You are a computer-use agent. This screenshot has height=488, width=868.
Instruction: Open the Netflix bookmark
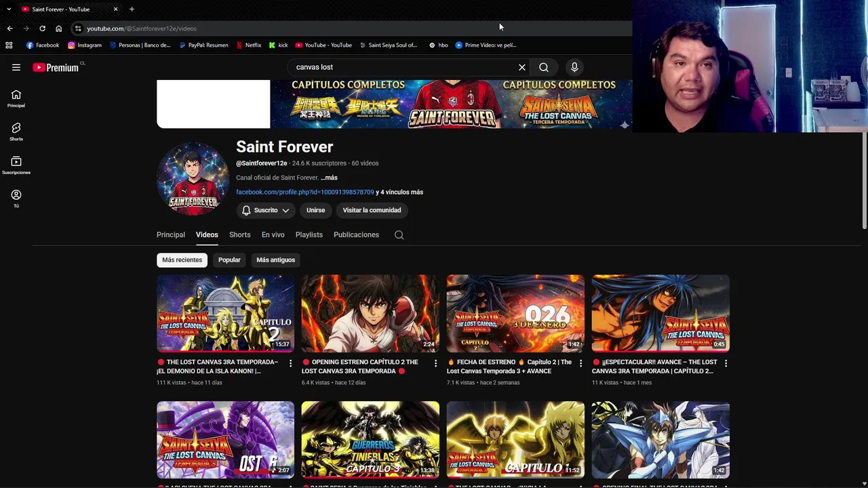click(x=248, y=45)
